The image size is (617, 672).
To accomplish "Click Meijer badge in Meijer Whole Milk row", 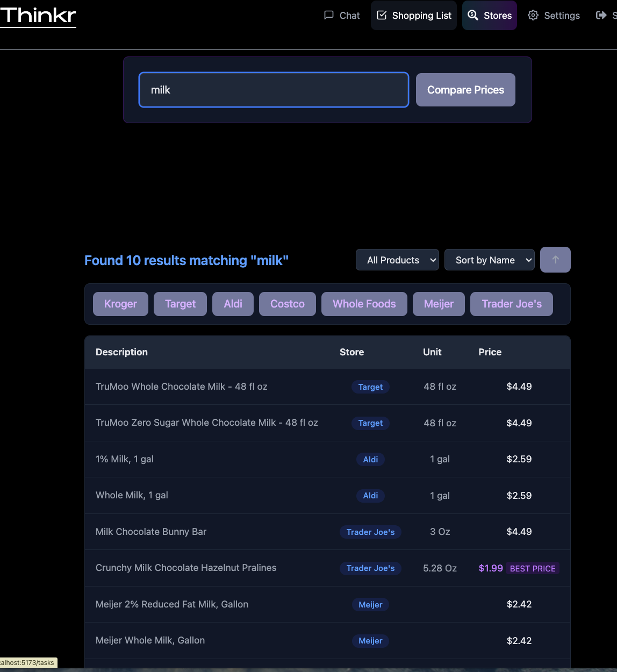I will point(370,641).
